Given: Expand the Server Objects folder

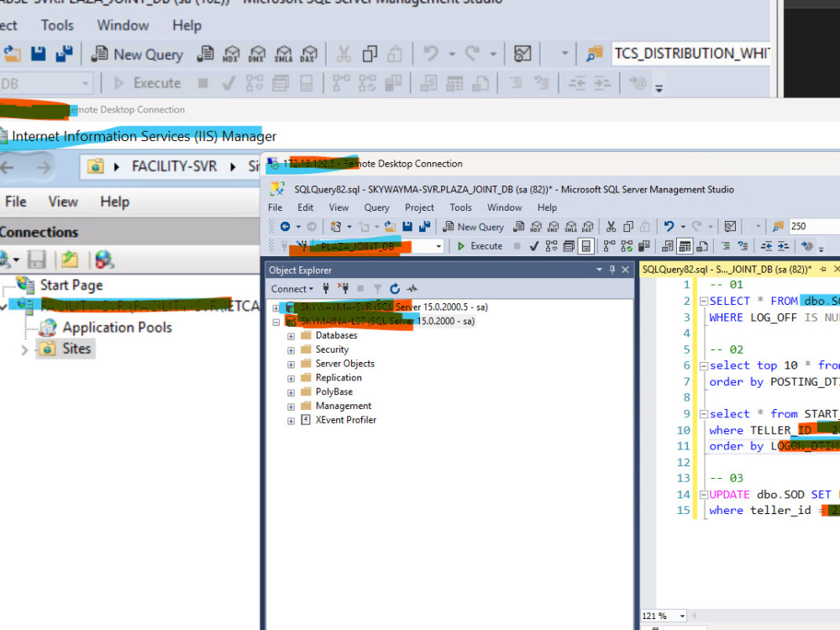Looking at the screenshot, I should tap(291, 365).
